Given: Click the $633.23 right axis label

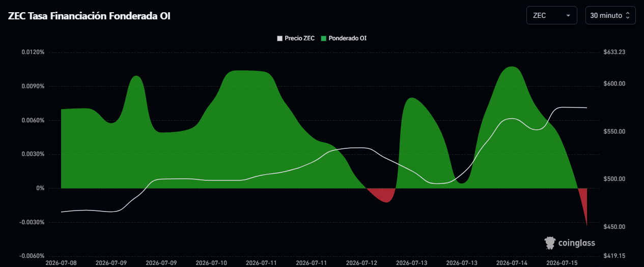Looking at the screenshot, I should click(614, 52).
